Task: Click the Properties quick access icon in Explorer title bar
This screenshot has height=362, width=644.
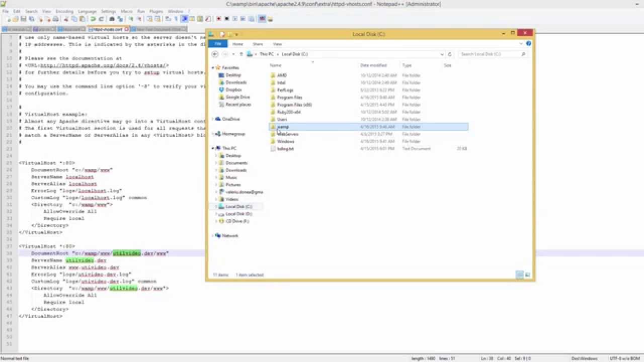Action: pyautogui.click(x=222, y=34)
